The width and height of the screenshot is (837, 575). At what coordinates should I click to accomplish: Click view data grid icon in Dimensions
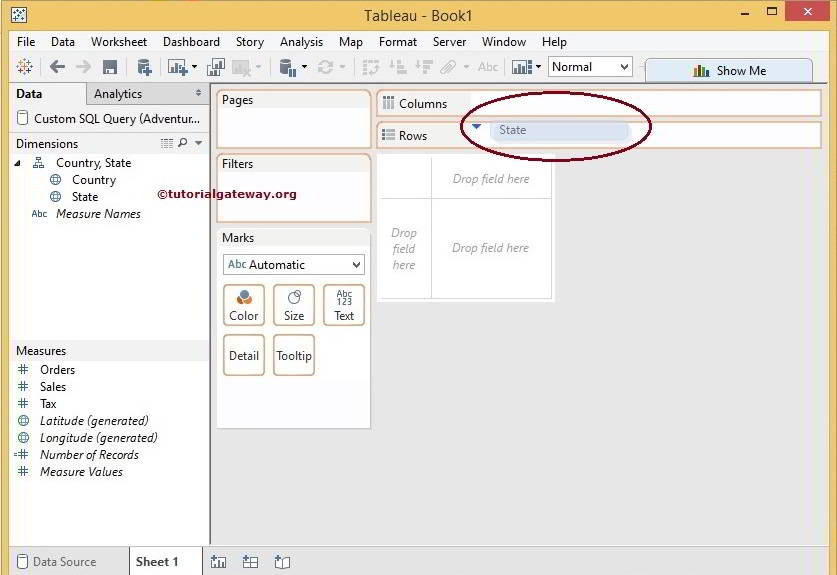[167, 143]
